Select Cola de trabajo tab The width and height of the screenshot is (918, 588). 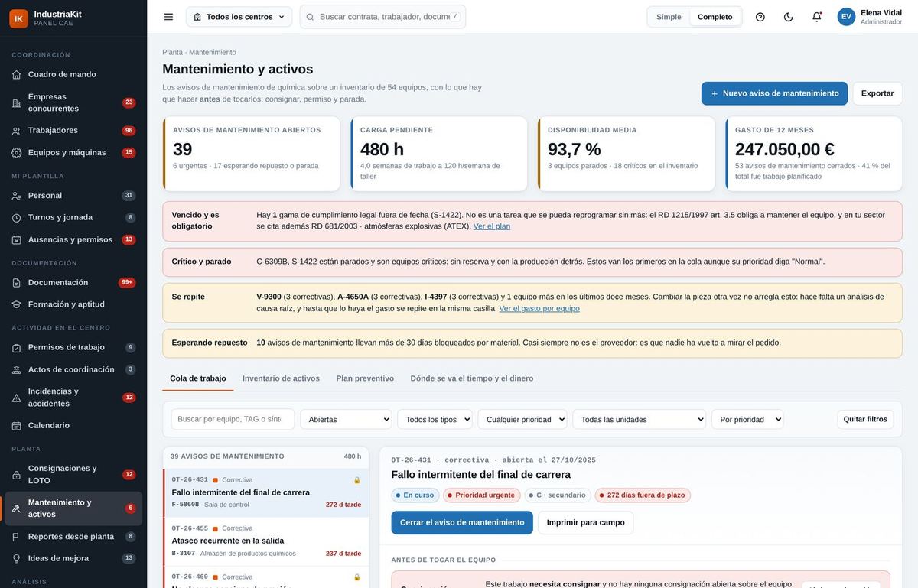point(198,378)
